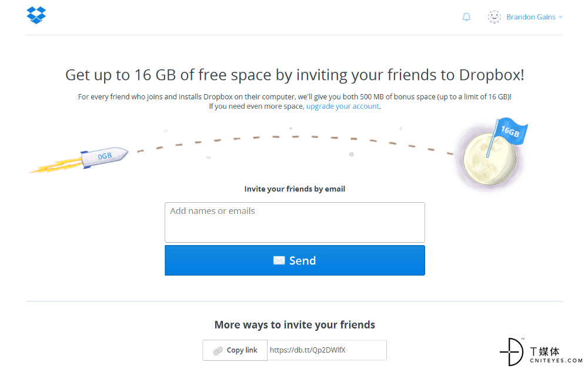Click the CNITEYES.COM watermark logo

[x=541, y=352]
